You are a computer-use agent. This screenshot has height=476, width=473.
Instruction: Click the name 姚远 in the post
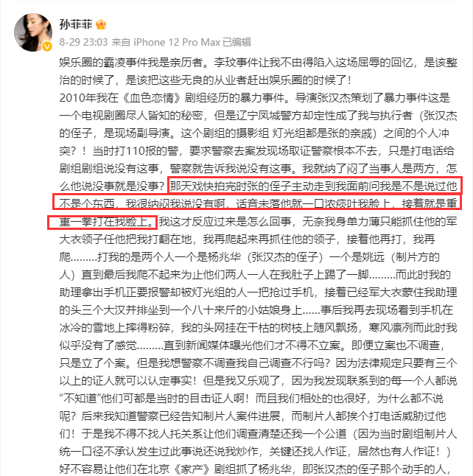[374, 257]
